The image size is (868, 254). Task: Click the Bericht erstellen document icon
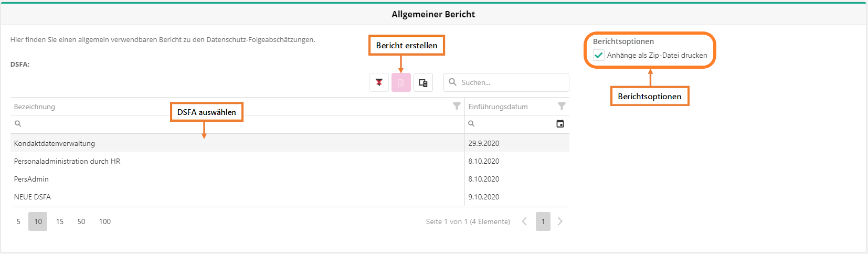(x=401, y=82)
